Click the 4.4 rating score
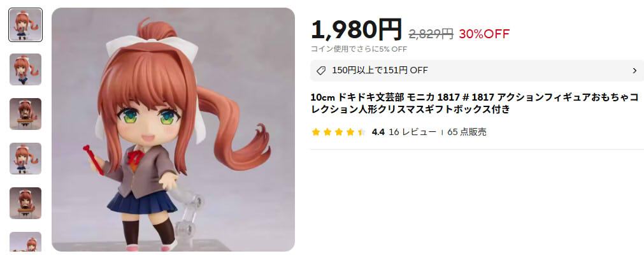The width and height of the screenshot is (644, 265). coord(378,132)
